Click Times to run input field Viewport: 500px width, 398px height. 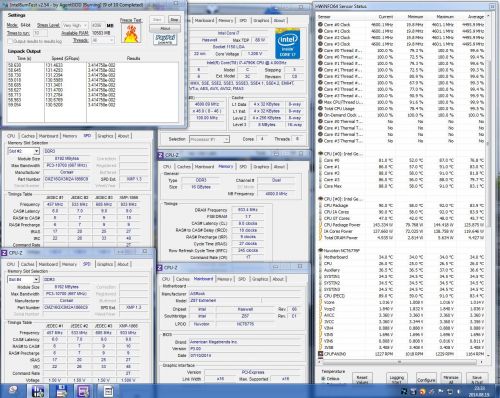point(40,33)
